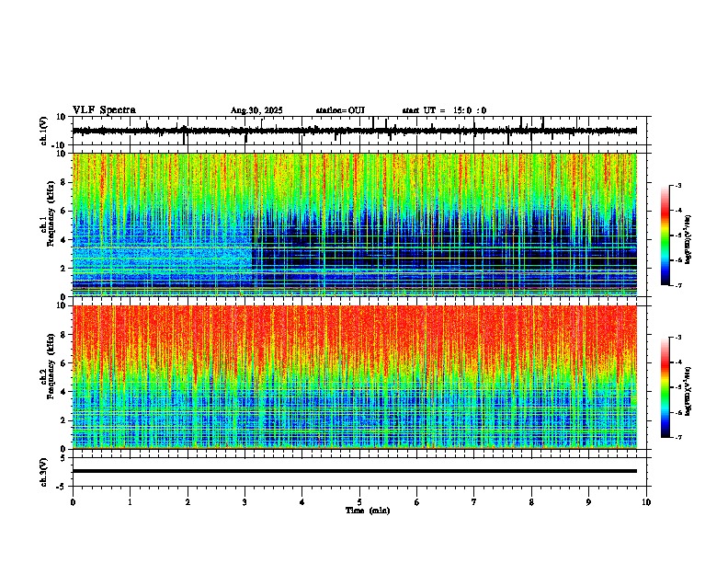Screen dimensions: 728x563
Task: Click the "station=OUI" label
Action: tap(340, 110)
